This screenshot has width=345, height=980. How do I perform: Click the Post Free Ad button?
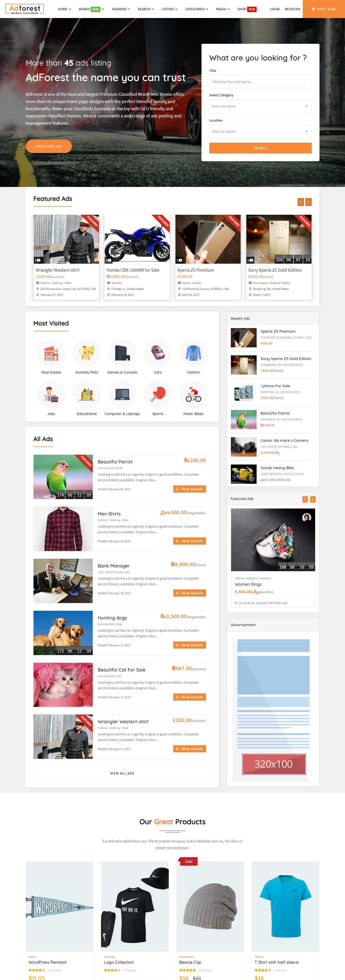pyautogui.click(x=48, y=146)
